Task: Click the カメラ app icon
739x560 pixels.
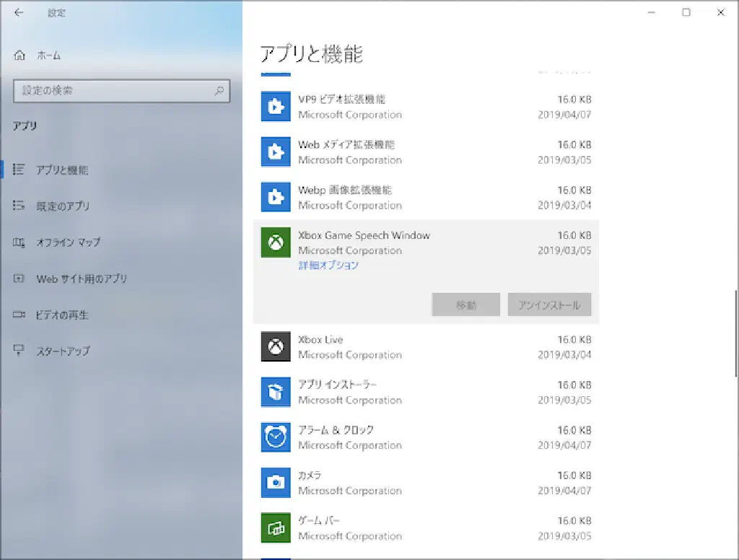Action: pos(275,483)
